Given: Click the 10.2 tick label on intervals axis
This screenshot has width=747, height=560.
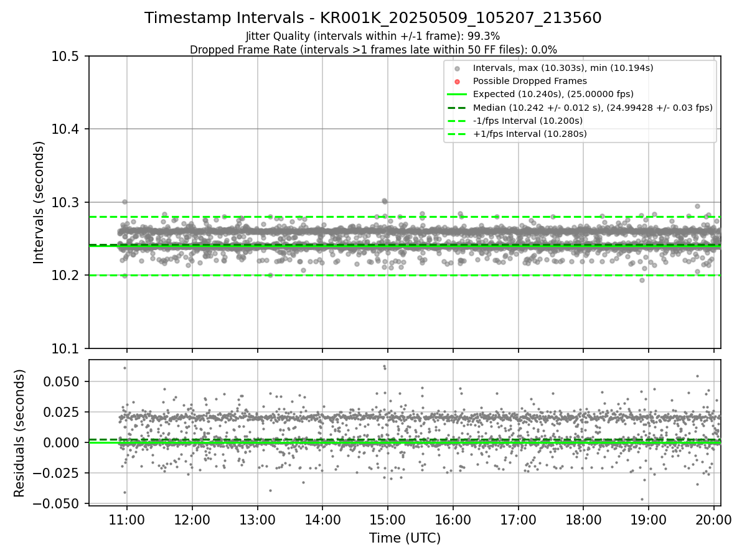Looking at the screenshot, I should [65, 275].
